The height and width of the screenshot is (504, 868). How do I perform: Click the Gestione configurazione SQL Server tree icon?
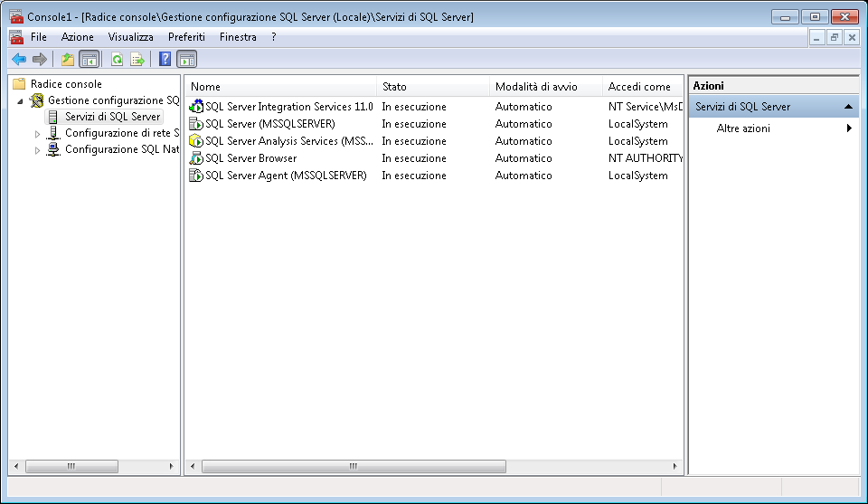(37, 100)
